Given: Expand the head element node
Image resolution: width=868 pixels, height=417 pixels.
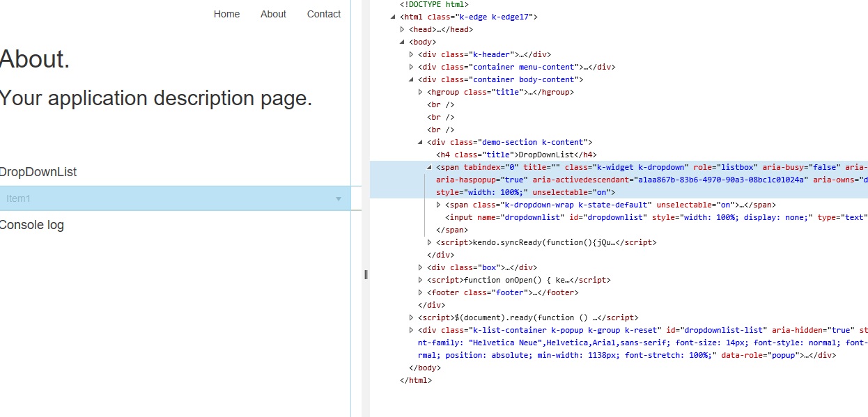Looking at the screenshot, I should (x=403, y=29).
